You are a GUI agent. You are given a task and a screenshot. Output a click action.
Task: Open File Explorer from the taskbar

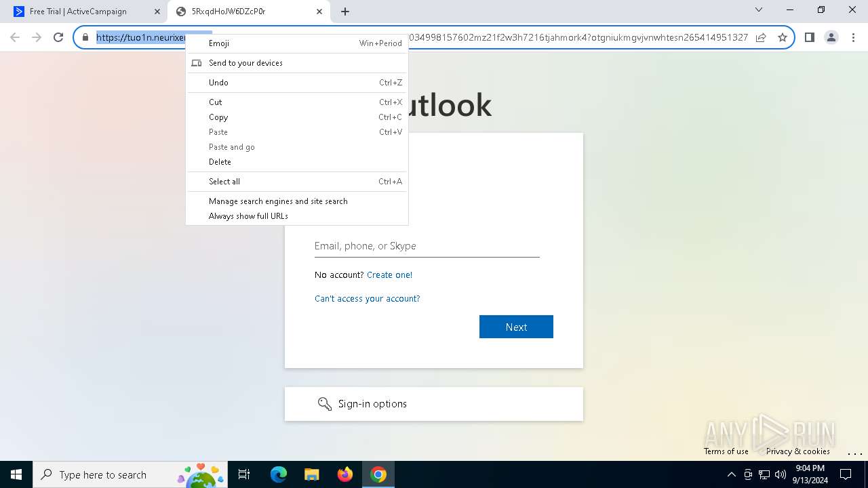311,474
